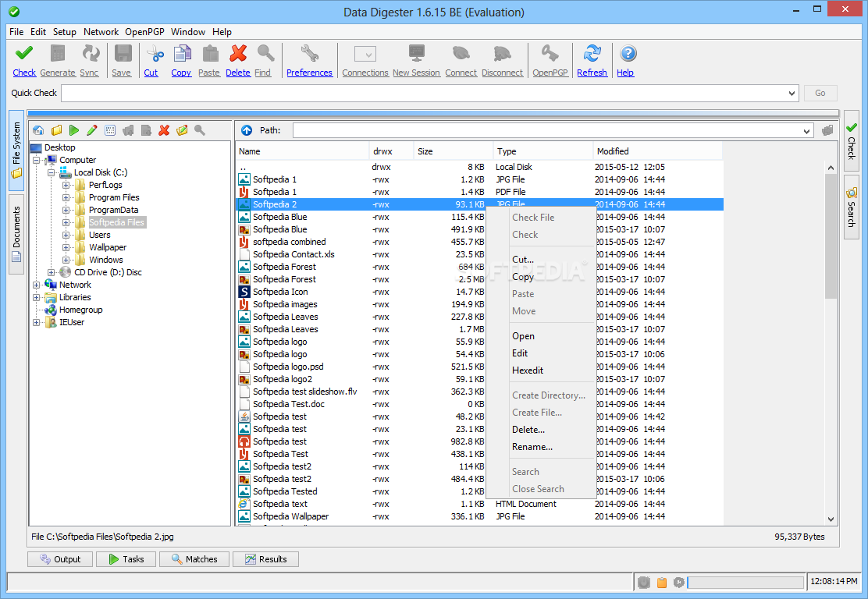Click the Generate calculator toolbar icon
Viewport: 868px width, 599px height.
(58, 54)
